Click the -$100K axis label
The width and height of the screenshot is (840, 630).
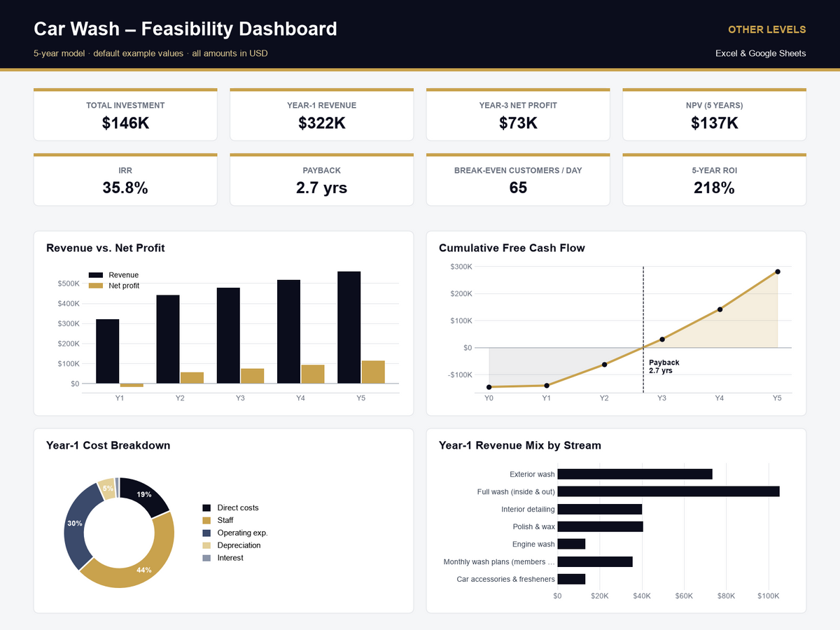click(x=460, y=374)
